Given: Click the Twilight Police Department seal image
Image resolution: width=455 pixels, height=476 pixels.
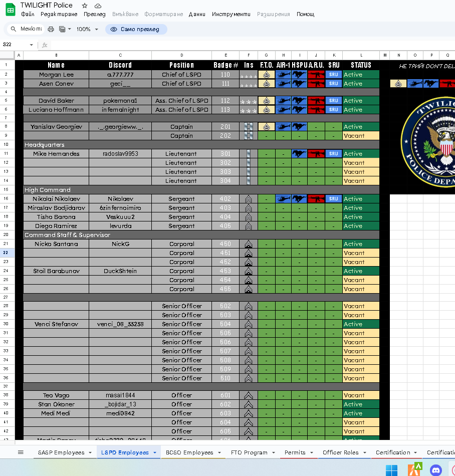Looking at the screenshot, I should (x=428, y=142).
